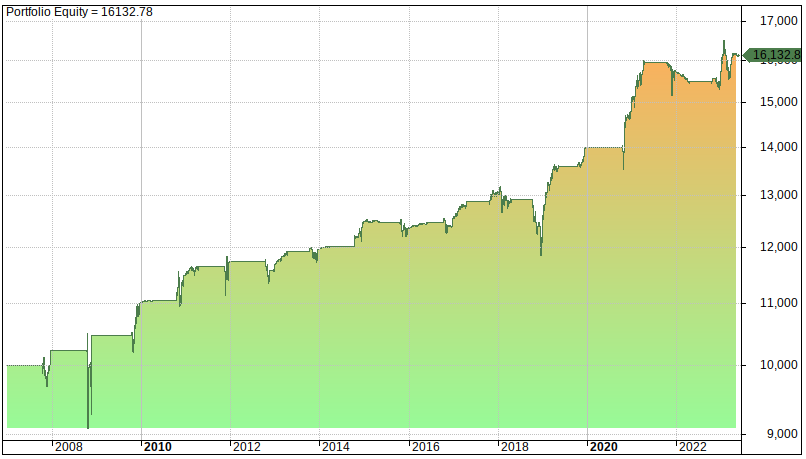Select the 2012 time axis label
The height and width of the screenshot is (459, 806).
(247, 447)
